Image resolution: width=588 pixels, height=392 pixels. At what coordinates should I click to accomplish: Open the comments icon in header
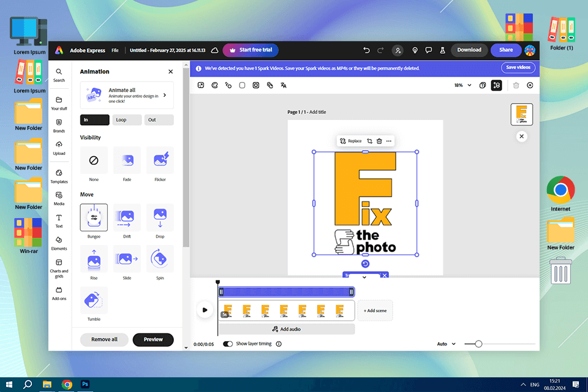pyautogui.click(x=428, y=50)
